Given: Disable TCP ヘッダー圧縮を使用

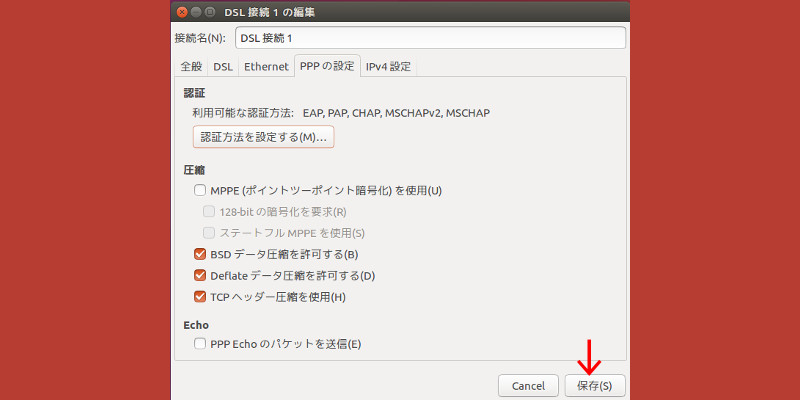Looking at the screenshot, I should [x=199, y=297].
